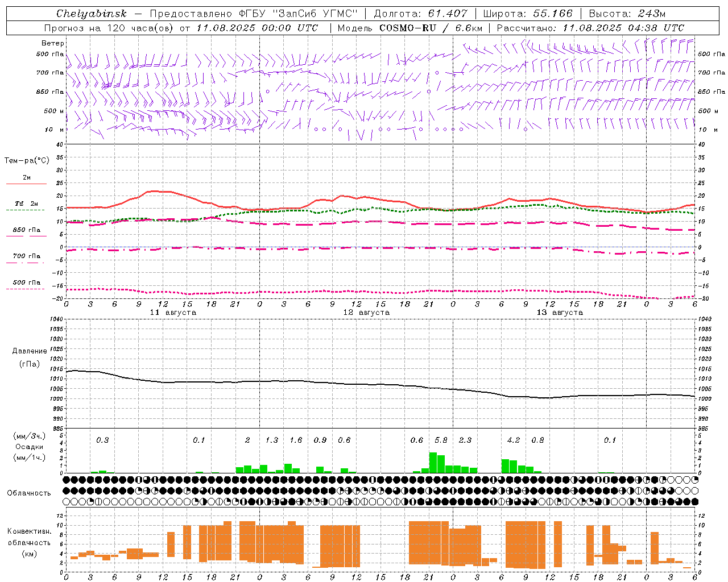The height and width of the screenshot is (582, 728).
Task: Click 'Рассчитано: 11.08.2025 04:38 UTC' timestamp
Action: coord(590,28)
